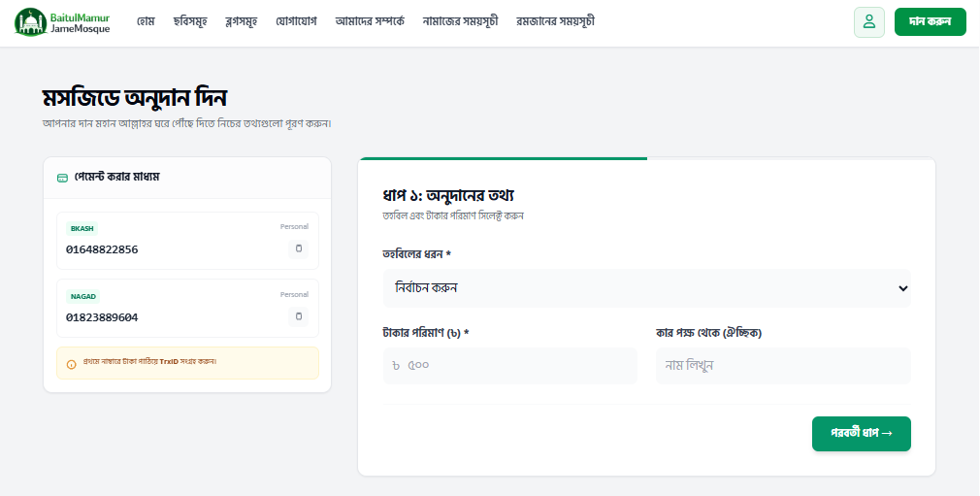The height and width of the screenshot is (496, 980).
Task: Copy the bKash number 01648822856
Action: pos(299,249)
